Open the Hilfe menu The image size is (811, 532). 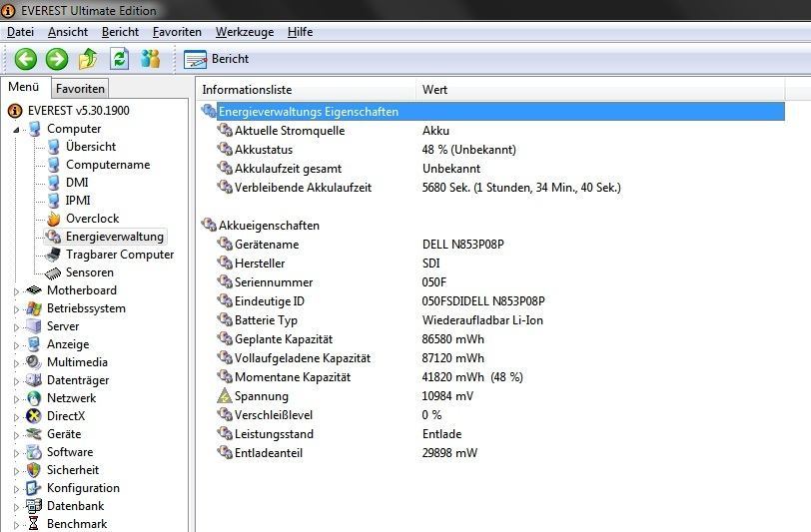click(x=300, y=32)
